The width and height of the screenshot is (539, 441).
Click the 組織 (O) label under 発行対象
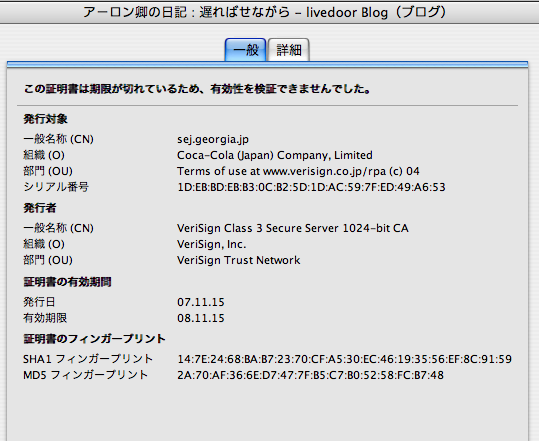pyautogui.click(x=44, y=155)
